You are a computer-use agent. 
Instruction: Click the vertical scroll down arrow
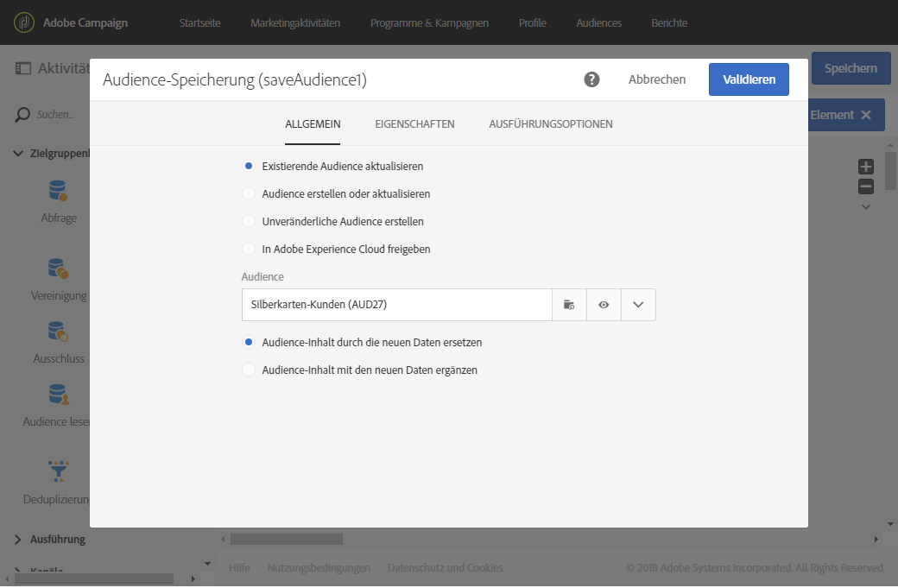(890, 524)
